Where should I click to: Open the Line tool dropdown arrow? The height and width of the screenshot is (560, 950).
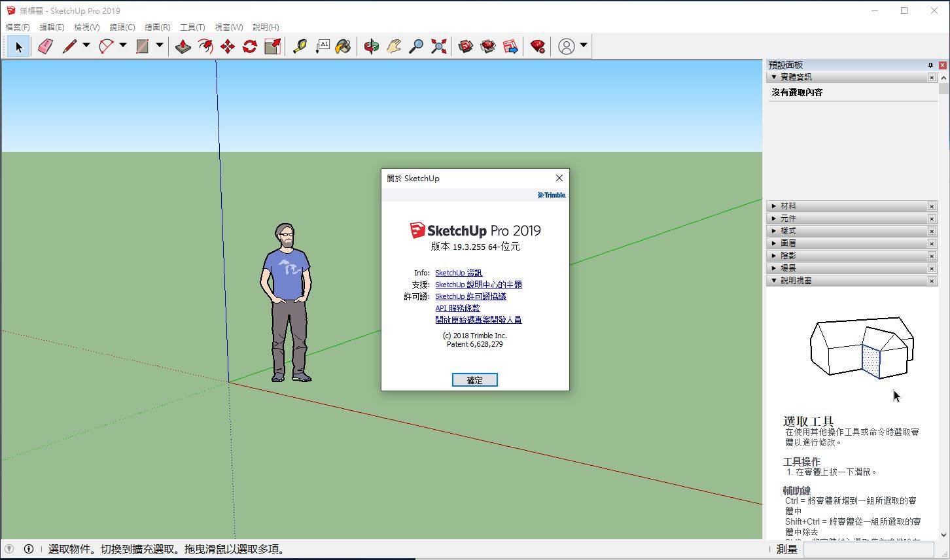coord(86,46)
